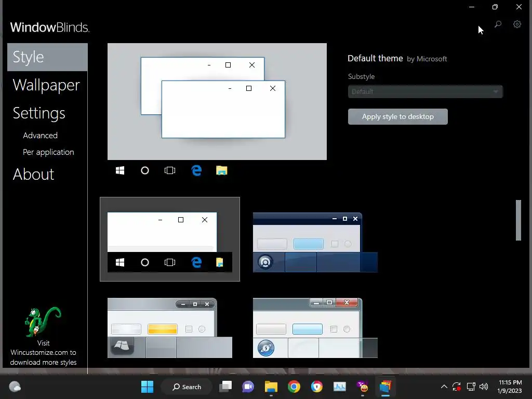Click the folder icon under the large preview
532x399 pixels.
click(x=221, y=170)
